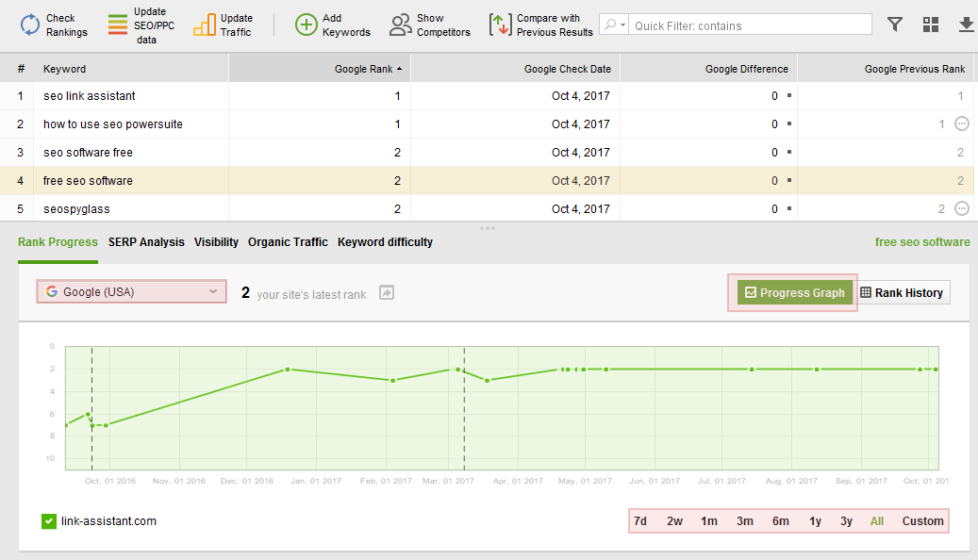
Task: Click the Show Competitors people icon
Action: [401, 25]
